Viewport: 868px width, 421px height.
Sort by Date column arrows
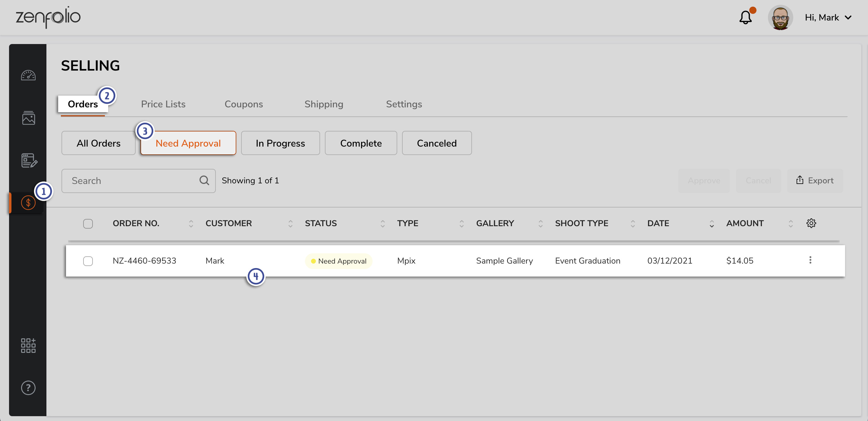coord(711,223)
